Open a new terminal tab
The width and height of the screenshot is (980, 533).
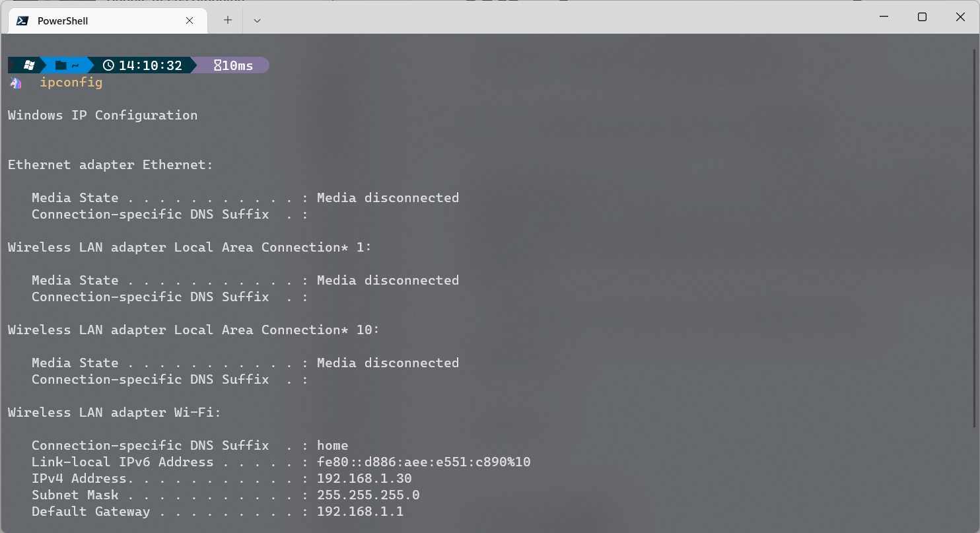point(228,20)
